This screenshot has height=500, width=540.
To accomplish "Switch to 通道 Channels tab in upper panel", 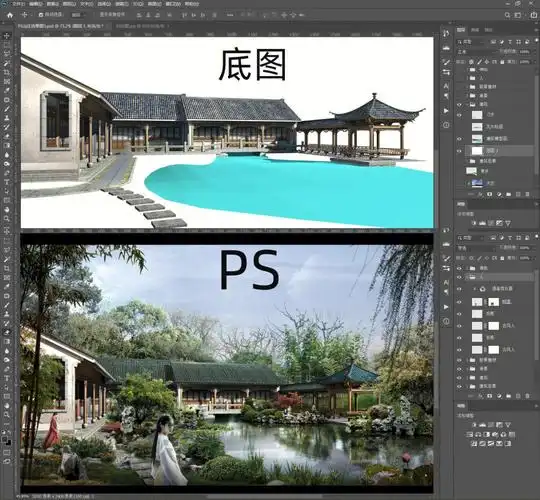I will (x=475, y=30).
